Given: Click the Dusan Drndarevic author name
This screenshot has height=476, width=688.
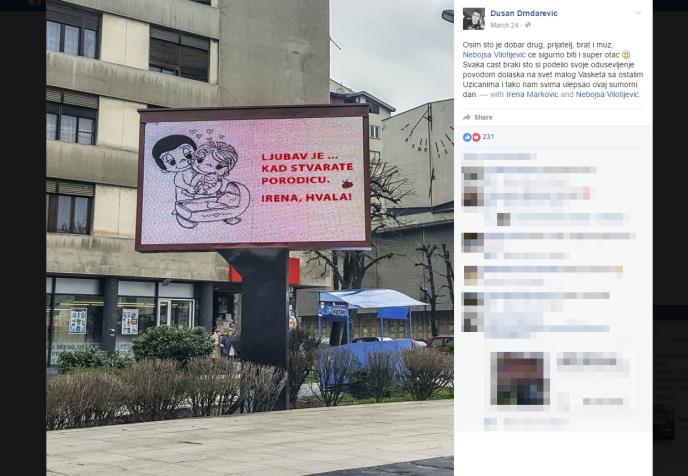Looking at the screenshot, I should point(524,14).
